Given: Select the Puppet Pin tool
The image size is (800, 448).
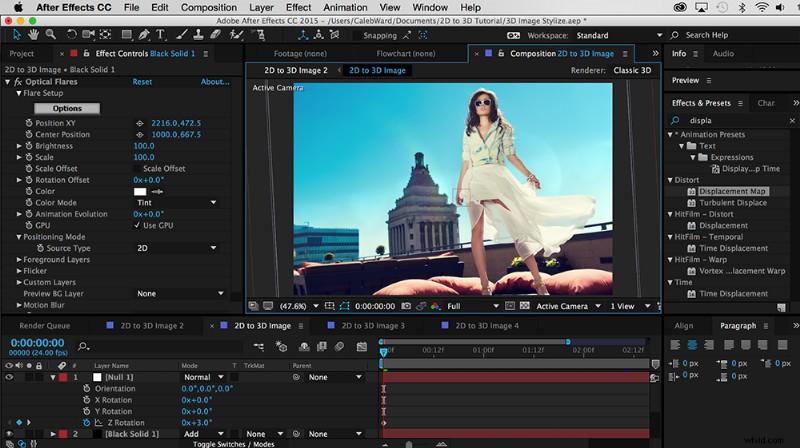Looking at the screenshot, I should [x=260, y=35].
